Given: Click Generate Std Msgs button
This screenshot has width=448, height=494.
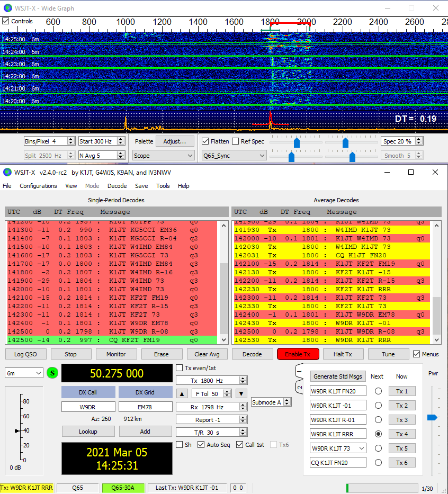Looking at the screenshot, I should point(338,376).
